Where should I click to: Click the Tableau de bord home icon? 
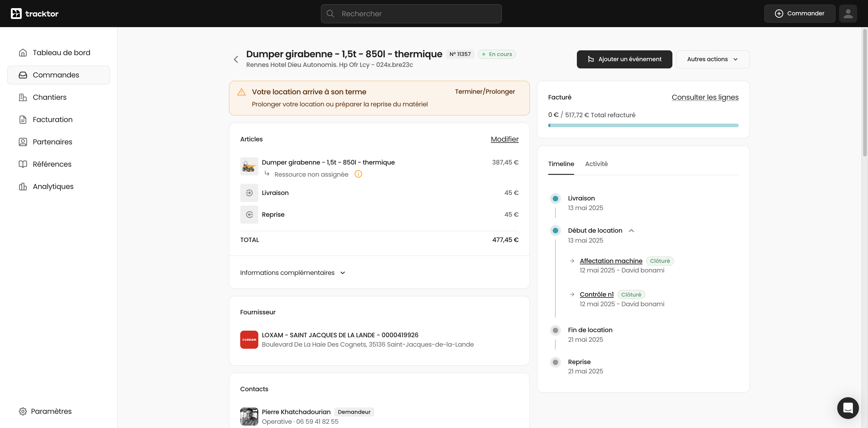(23, 52)
